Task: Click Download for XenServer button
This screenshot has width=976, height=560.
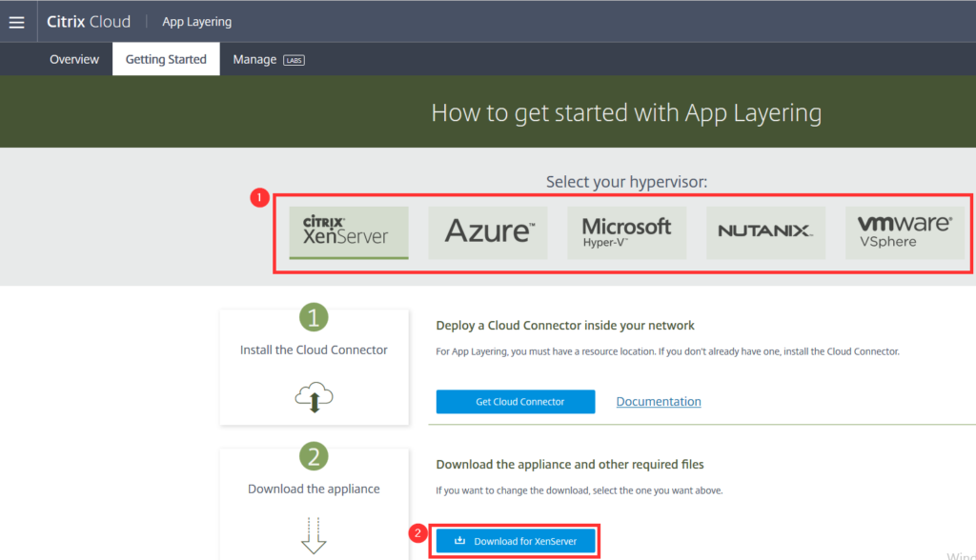Action: pos(516,541)
